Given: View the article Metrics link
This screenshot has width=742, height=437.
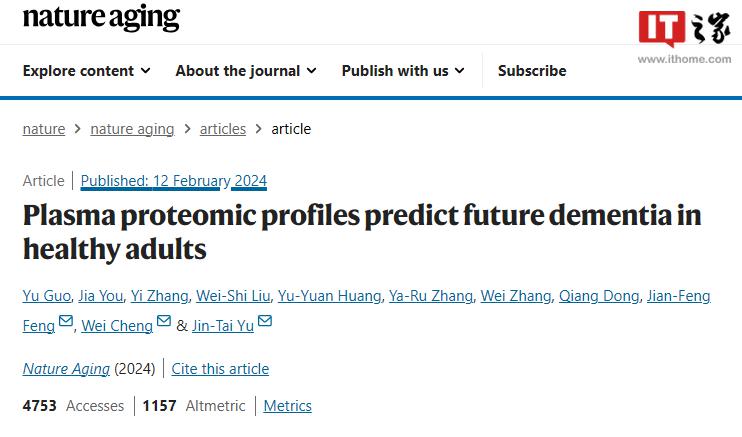Looking at the screenshot, I should point(287,405).
